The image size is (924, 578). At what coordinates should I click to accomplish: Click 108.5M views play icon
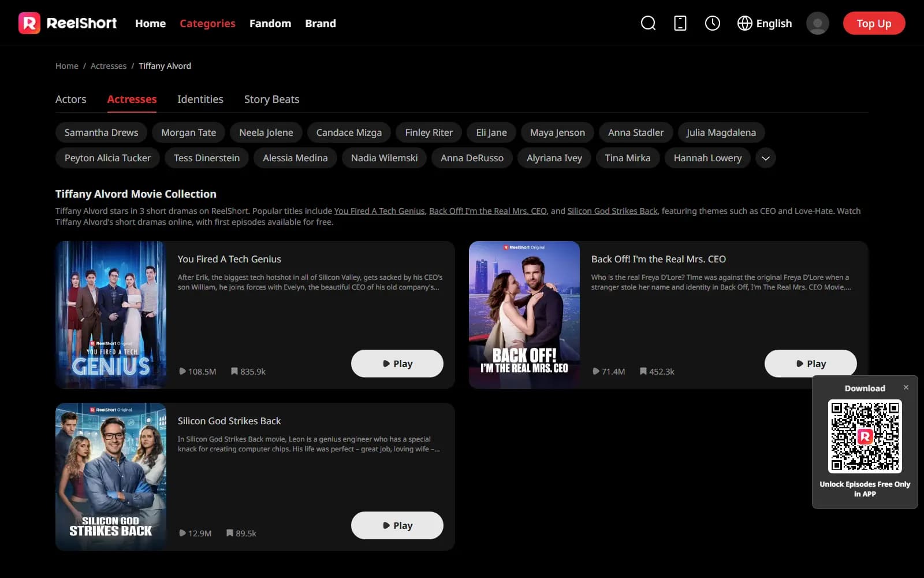tap(182, 372)
